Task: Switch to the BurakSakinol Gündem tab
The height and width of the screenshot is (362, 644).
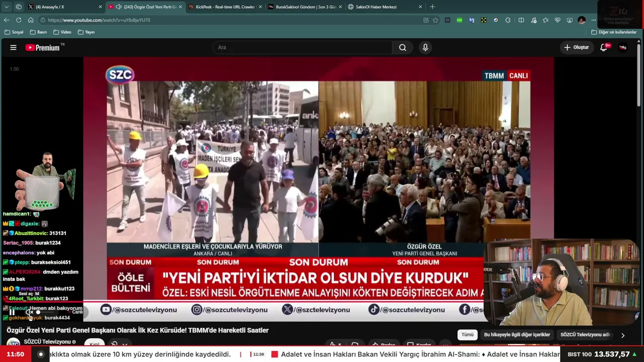Action: tap(306, 7)
